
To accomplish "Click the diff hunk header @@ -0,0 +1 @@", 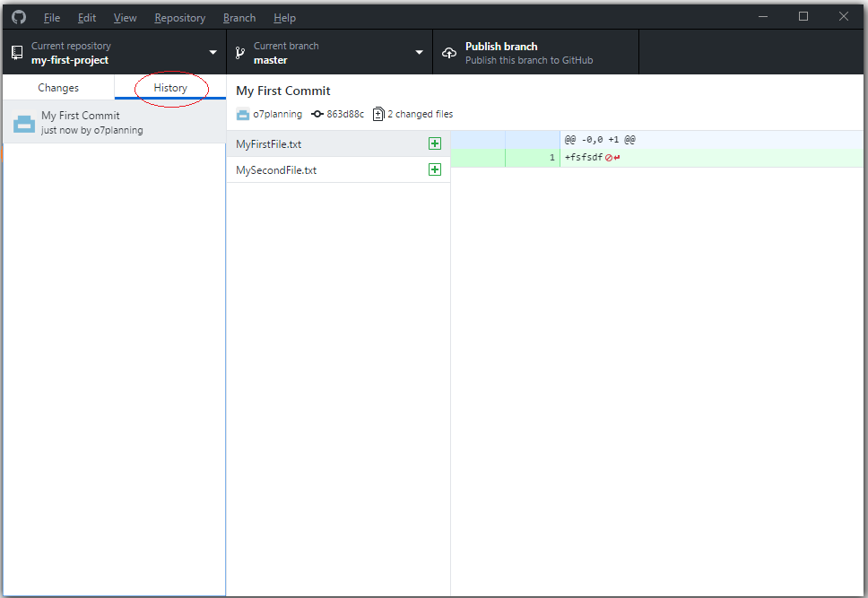I will (600, 140).
